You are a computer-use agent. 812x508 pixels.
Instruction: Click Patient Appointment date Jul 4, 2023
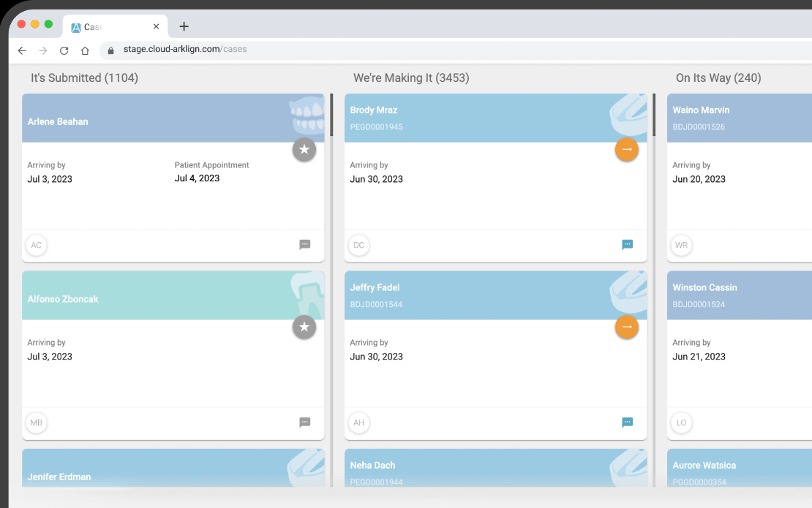[x=197, y=178]
